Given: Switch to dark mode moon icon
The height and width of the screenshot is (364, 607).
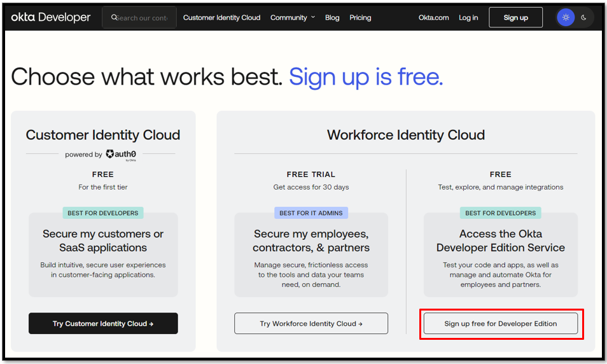Looking at the screenshot, I should coord(583,17).
